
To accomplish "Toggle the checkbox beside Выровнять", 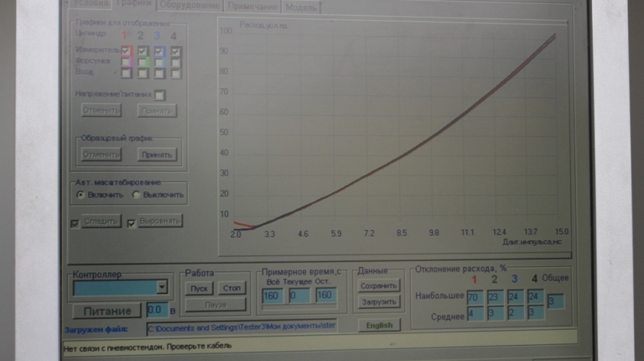I will (x=131, y=222).
